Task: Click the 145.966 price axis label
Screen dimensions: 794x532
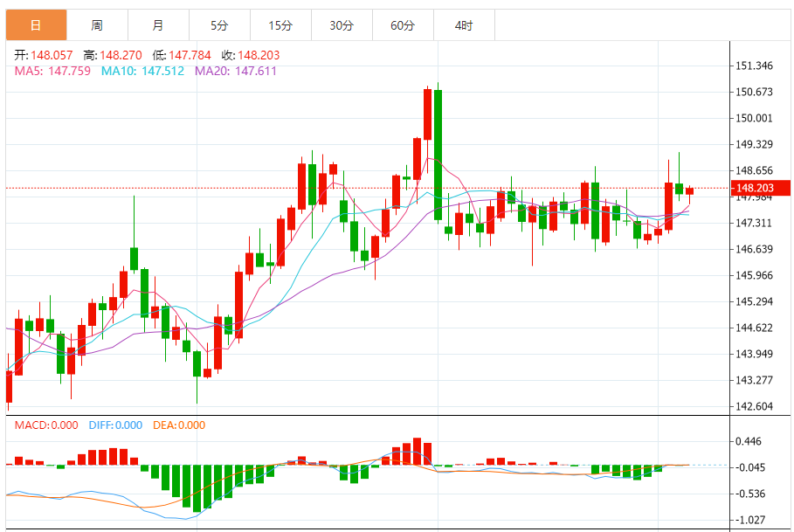Action: [755, 275]
